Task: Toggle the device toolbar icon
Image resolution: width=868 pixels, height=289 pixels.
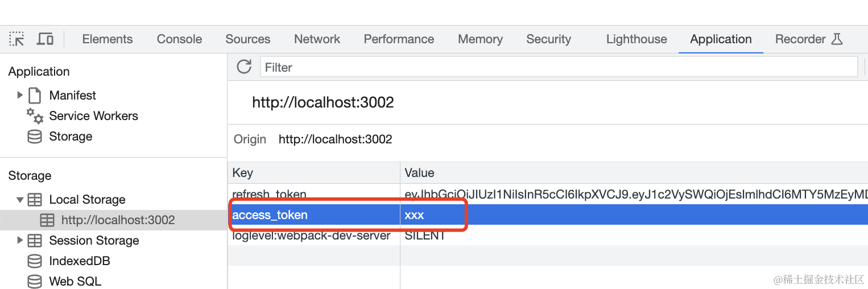Action: 45,39
